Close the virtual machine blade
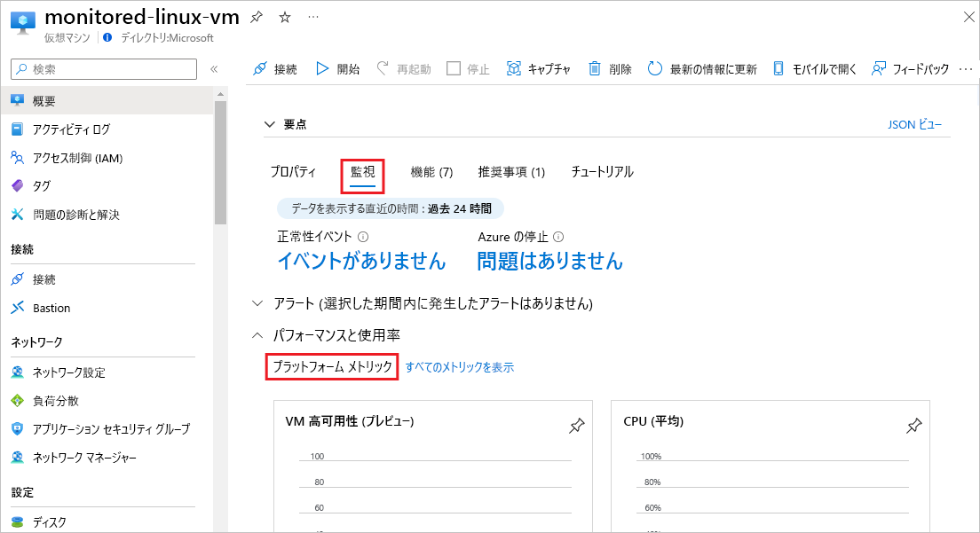This screenshot has height=533, width=980. pyautogui.click(x=968, y=18)
